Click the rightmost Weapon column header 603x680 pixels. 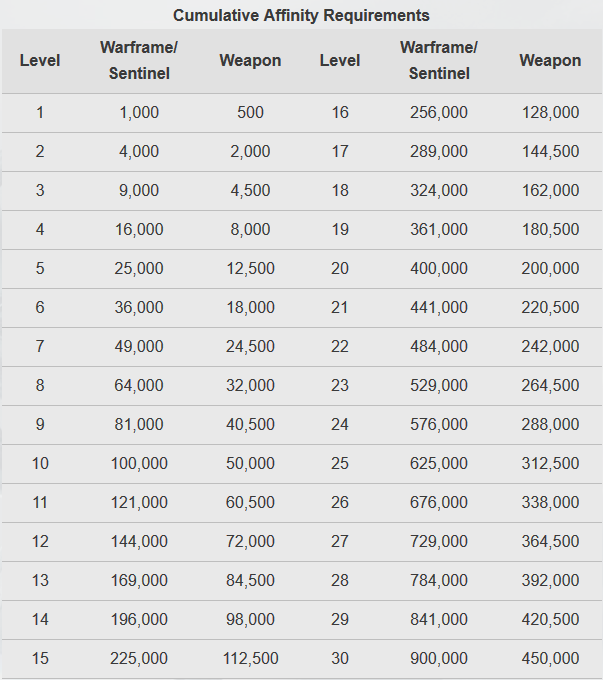pos(550,60)
